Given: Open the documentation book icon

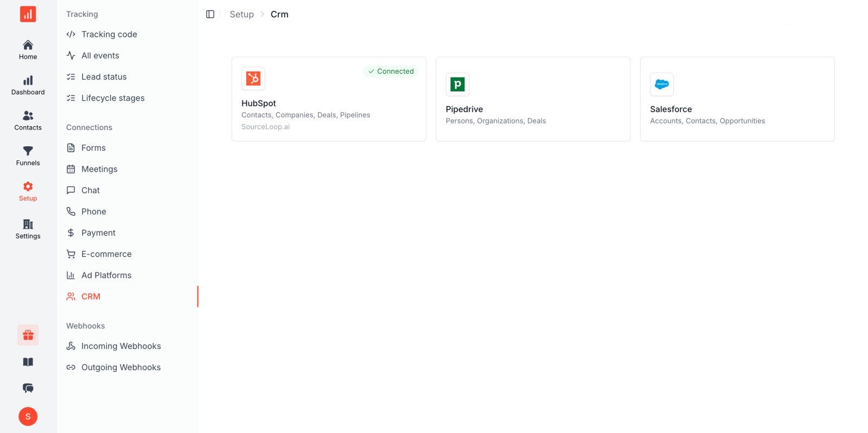Looking at the screenshot, I should click(28, 362).
